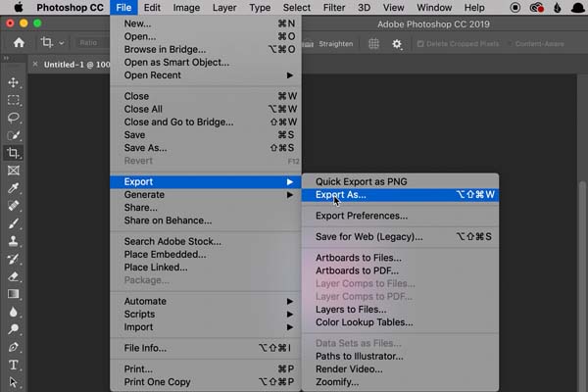Open the Window menu
The height and width of the screenshot is (392, 588).
pyautogui.click(x=434, y=8)
